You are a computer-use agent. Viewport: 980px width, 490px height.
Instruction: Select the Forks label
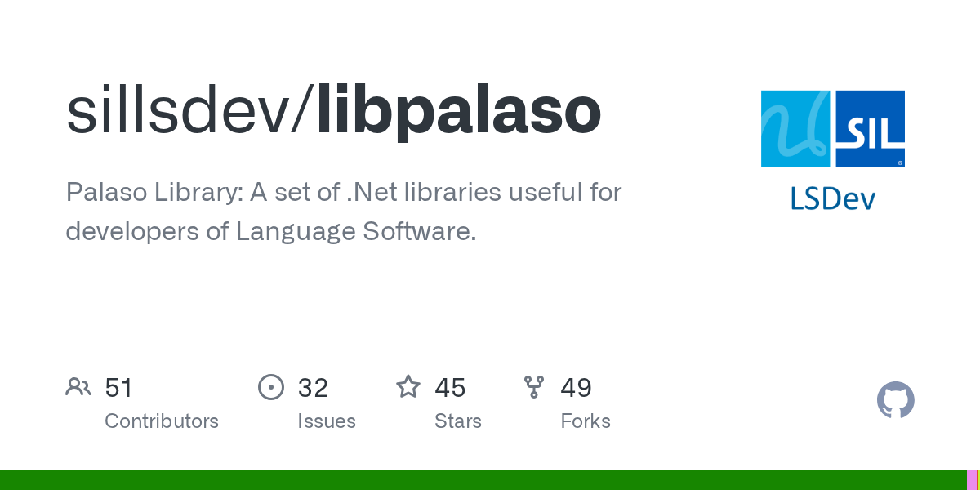point(586,421)
